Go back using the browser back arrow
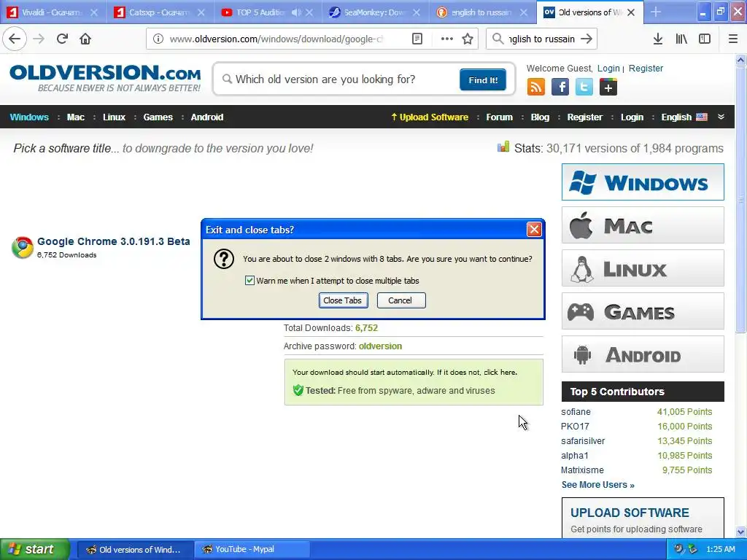747x560 pixels. point(15,39)
